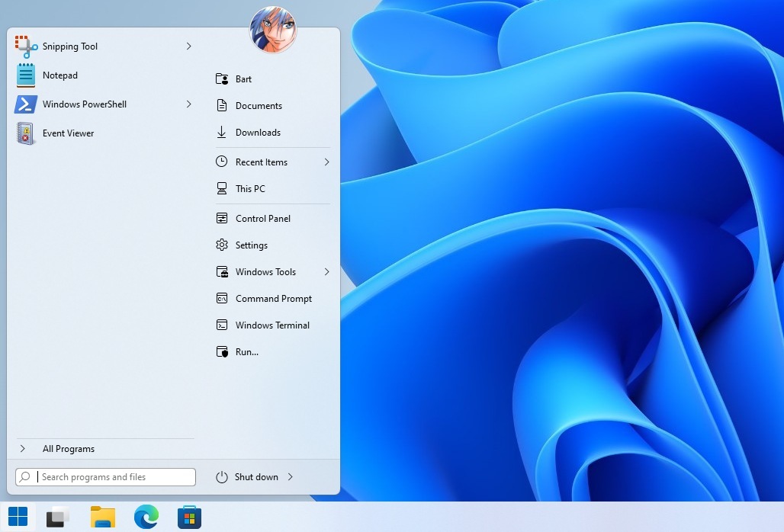This screenshot has width=784, height=532.
Task: Launch Microsoft Store from taskbar
Action: click(189, 517)
